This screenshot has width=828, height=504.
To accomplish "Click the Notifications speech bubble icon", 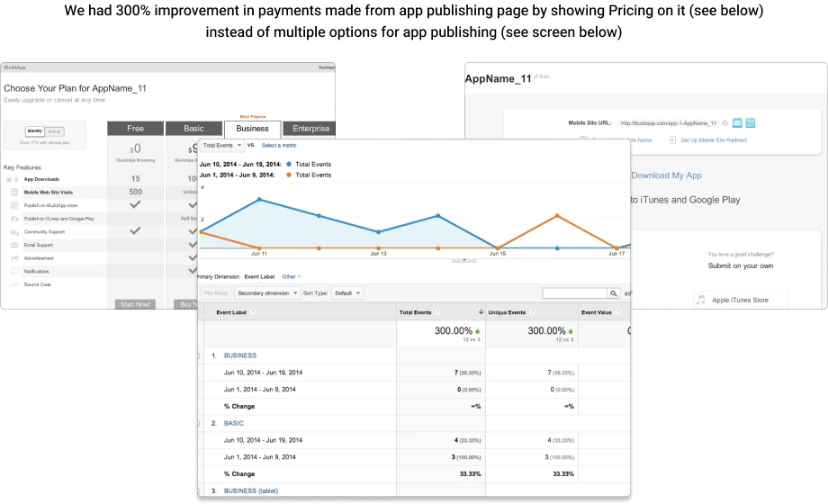I will click(x=14, y=271).
